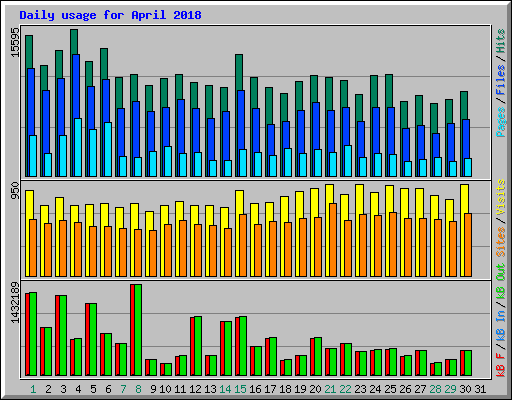The height and width of the screenshot is (400, 512).
Task: Click the Sites legend label
Action: click(501, 242)
